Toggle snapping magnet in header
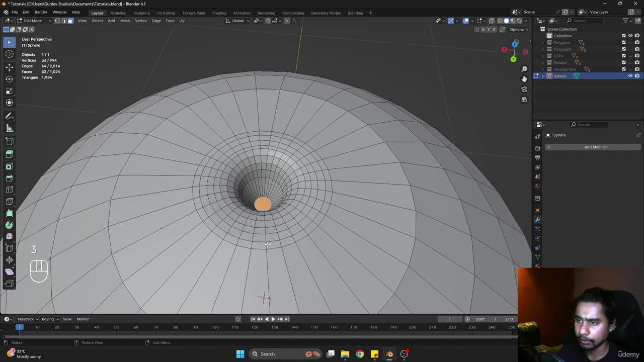Screen dimensions: 644x362 pos(268,21)
